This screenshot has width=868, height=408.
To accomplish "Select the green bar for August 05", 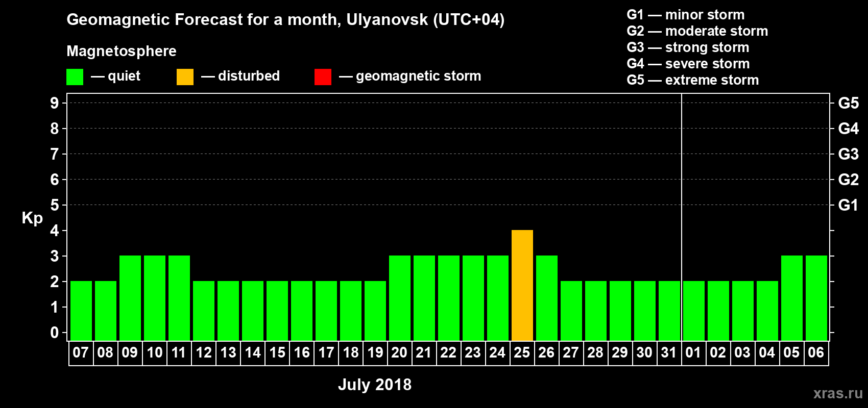I will pyautogui.click(x=792, y=298).
